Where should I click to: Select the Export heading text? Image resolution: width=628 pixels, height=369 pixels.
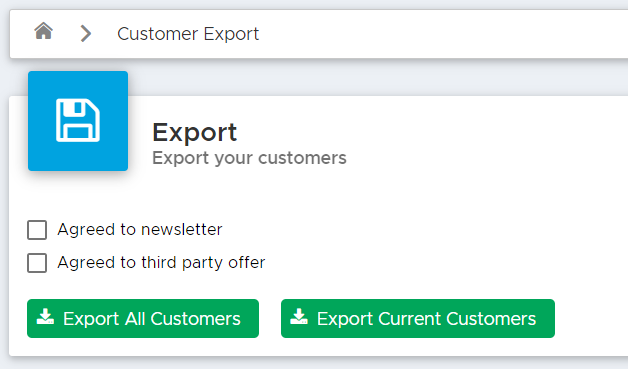[195, 132]
